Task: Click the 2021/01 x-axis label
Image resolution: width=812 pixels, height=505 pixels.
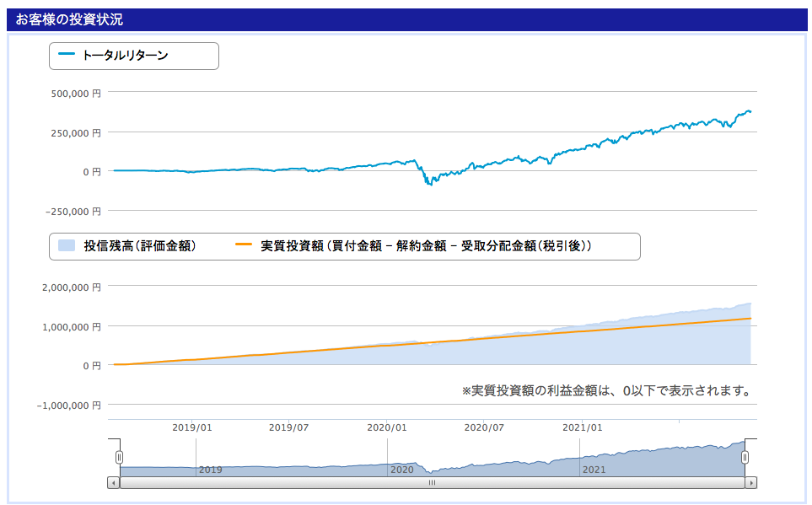Action: click(x=582, y=427)
